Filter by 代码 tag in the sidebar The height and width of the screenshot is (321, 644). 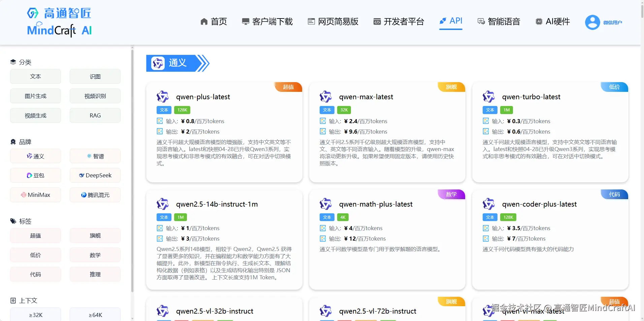(x=35, y=274)
